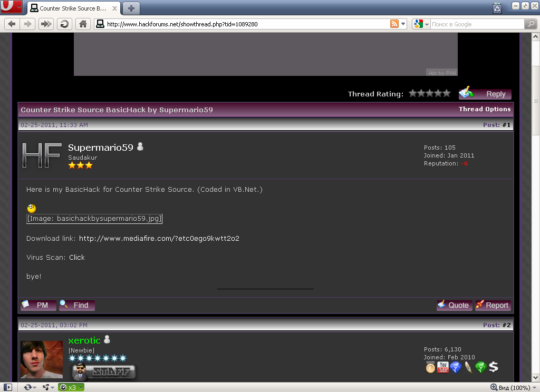
Task: Click the fast forward button
Action: coord(46,24)
